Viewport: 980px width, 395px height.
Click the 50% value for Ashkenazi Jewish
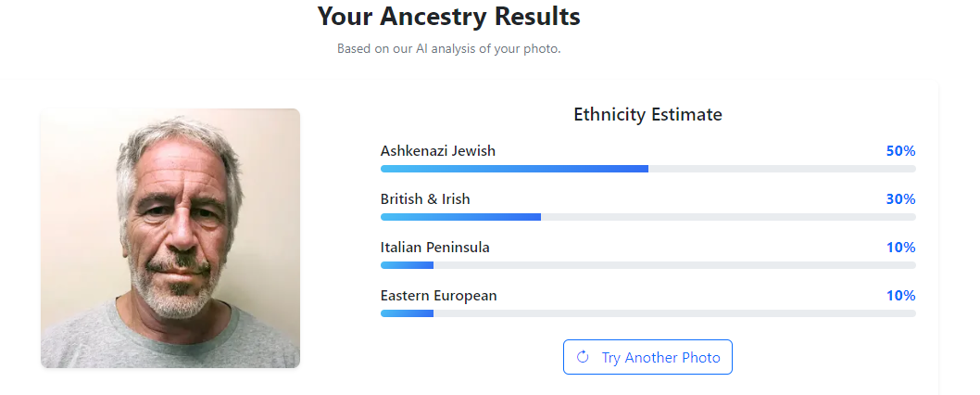pos(900,150)
